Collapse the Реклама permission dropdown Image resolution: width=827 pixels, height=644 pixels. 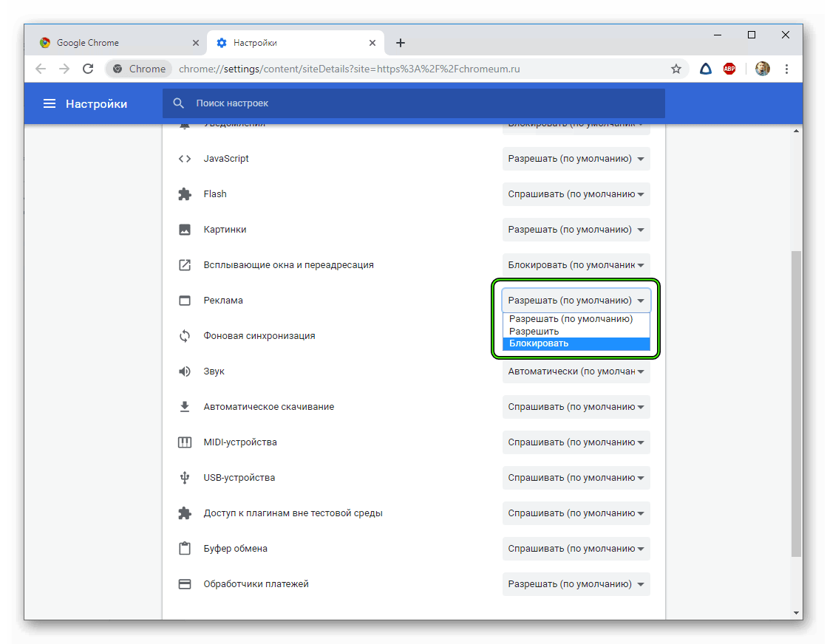[576, 301]
